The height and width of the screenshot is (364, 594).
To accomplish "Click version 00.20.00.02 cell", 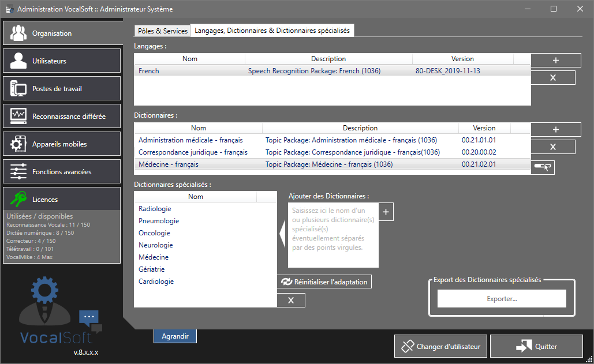I will [x=479, y=152].
